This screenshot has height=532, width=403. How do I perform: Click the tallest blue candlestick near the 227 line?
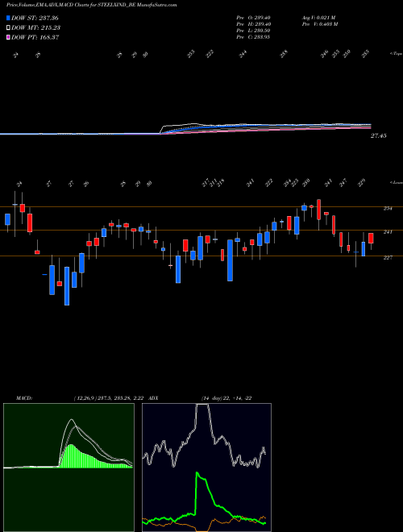click(230, 260)
